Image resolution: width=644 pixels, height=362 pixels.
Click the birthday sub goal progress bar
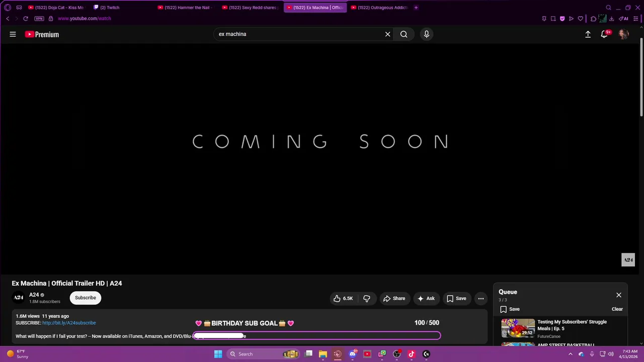click(x=317, y=335)
